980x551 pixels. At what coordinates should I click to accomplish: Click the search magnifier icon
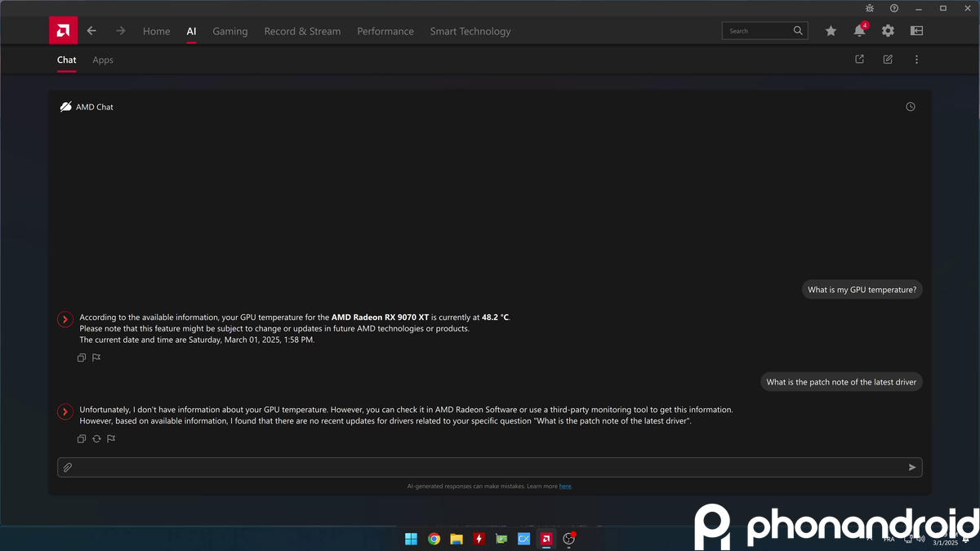click(x=799, y=31)
